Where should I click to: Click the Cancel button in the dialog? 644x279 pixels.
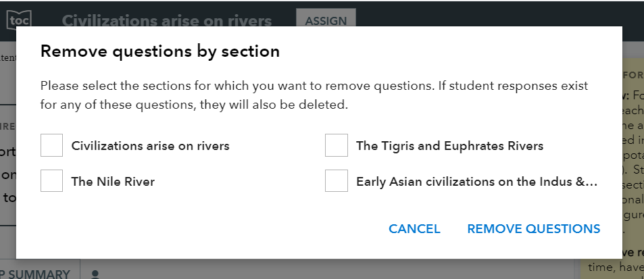(x=414, y=228)
